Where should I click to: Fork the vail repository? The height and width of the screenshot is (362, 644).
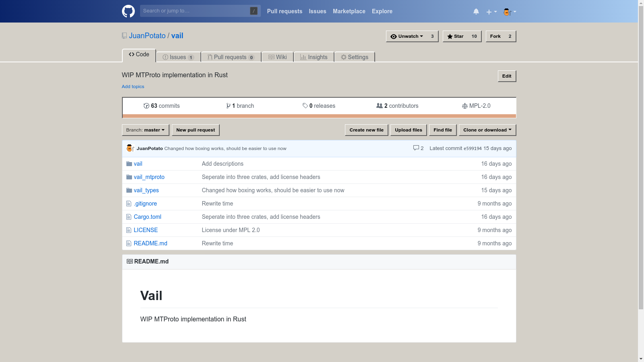tap(495, 36)
